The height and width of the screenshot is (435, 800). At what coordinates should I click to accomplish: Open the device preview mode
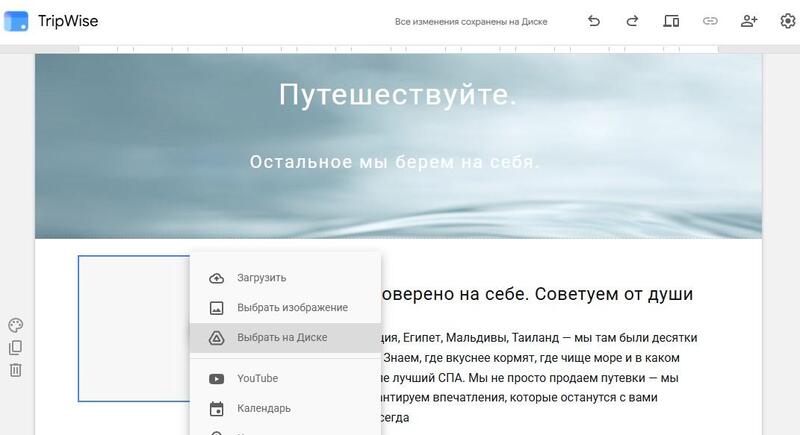(x=671, y=21)
